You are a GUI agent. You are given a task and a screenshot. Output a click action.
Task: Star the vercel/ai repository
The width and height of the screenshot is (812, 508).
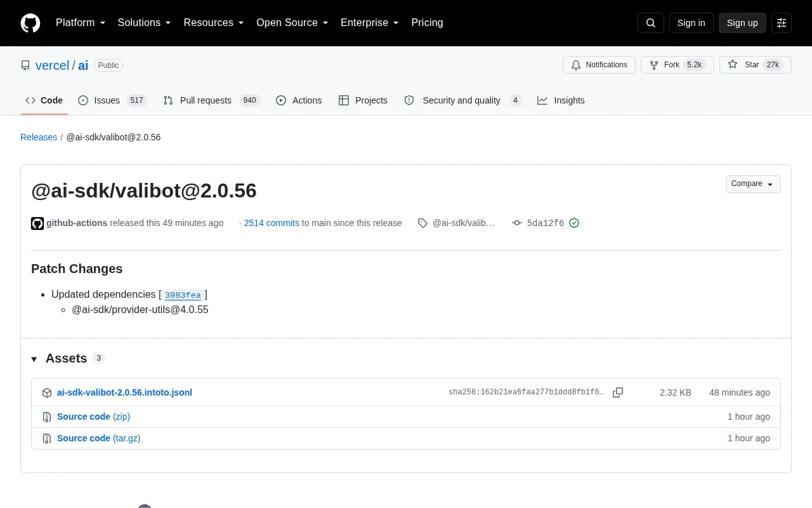(x=755, y=65)
